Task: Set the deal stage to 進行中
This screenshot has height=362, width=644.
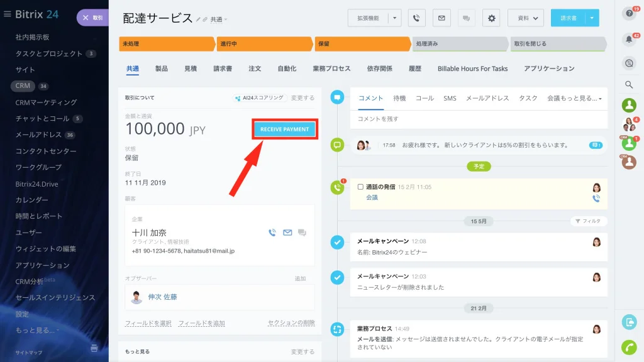Action: click(x=264, y=44)
